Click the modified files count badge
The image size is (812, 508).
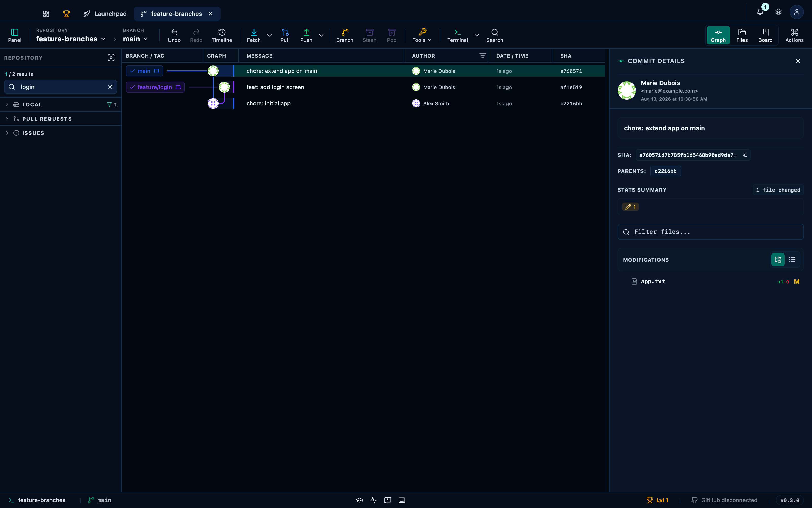631,207
